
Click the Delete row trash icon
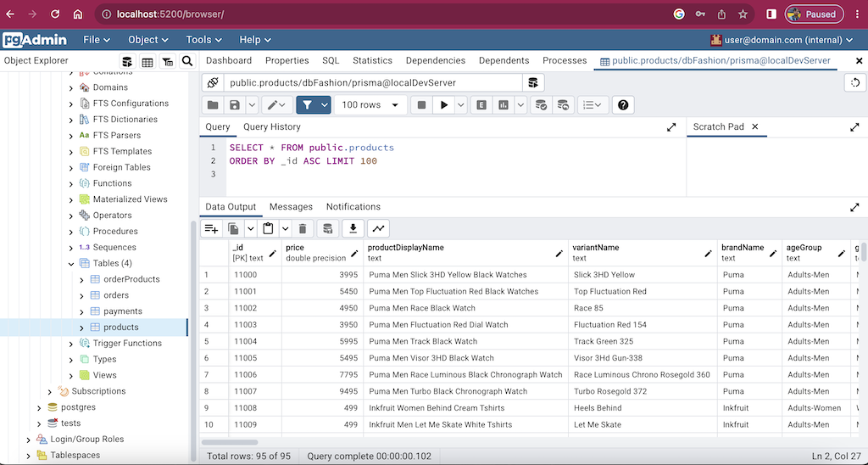[303, 228]
